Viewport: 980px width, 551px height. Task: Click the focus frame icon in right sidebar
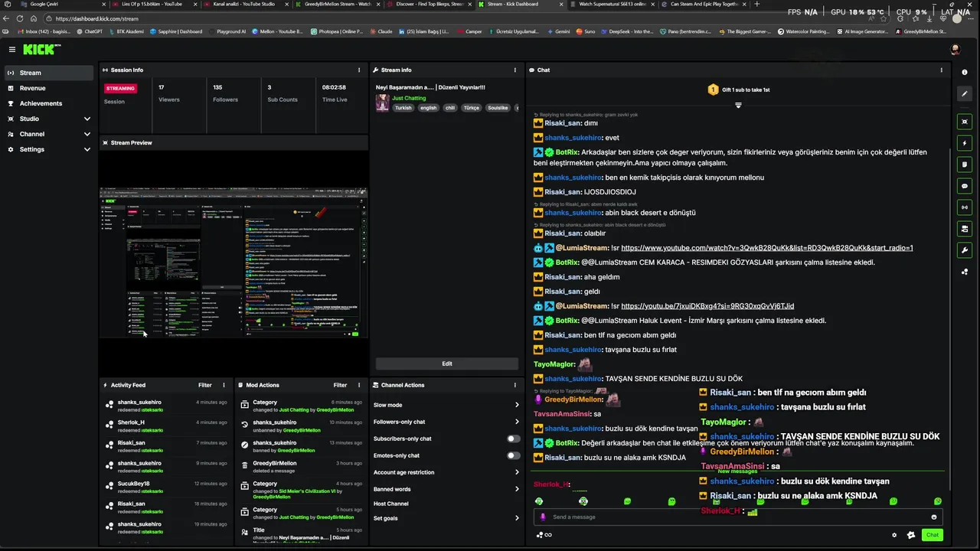[965, 122]
